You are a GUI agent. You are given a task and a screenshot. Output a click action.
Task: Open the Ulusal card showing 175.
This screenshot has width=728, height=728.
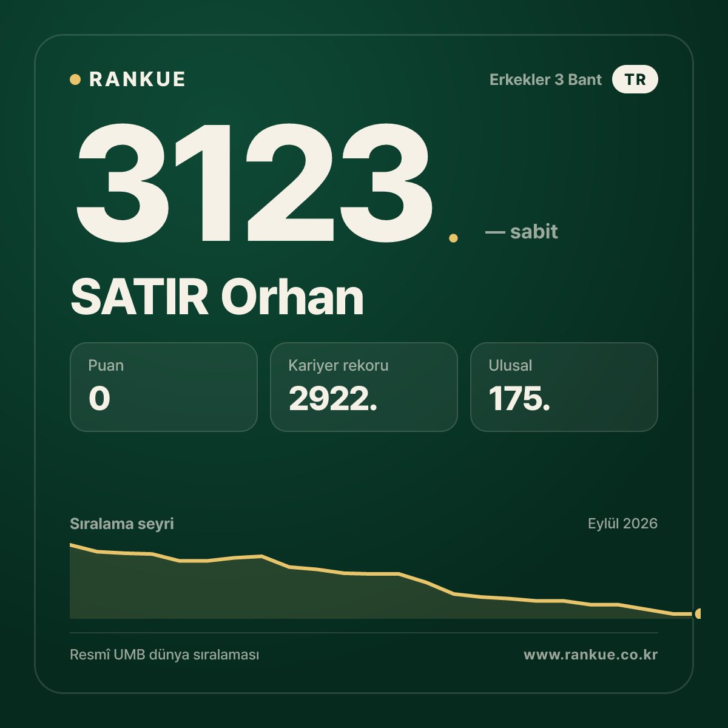pyautogui.click(x=564, y=387)
